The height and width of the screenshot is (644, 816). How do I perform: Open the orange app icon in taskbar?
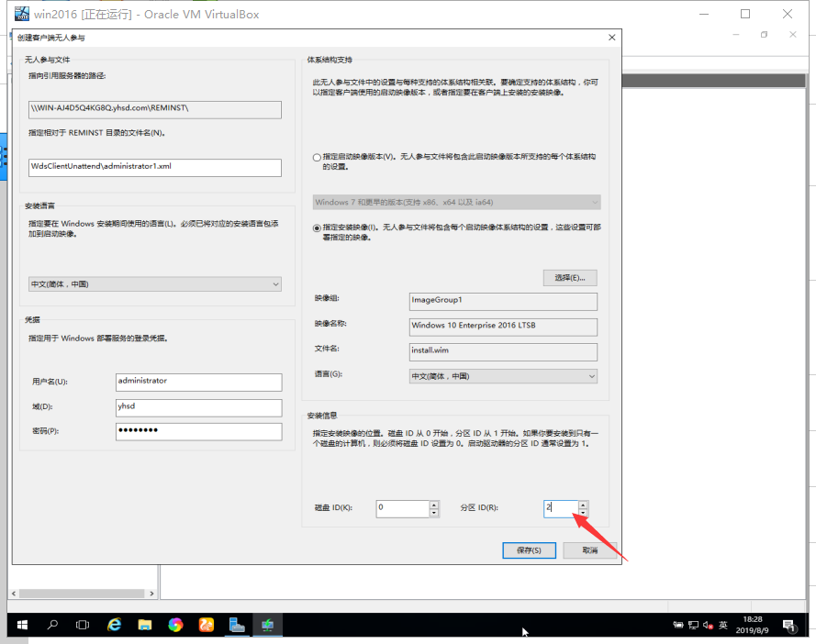(207, 624)
